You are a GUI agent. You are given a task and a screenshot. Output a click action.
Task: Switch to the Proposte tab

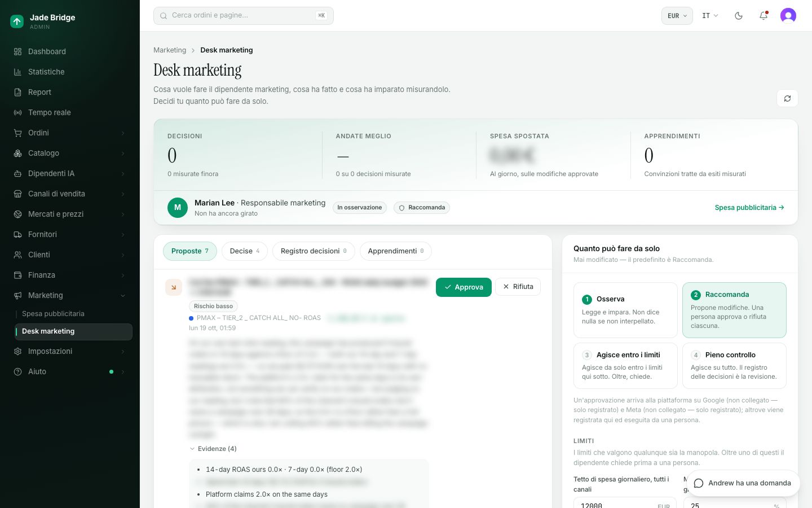[x=190, y=251]
